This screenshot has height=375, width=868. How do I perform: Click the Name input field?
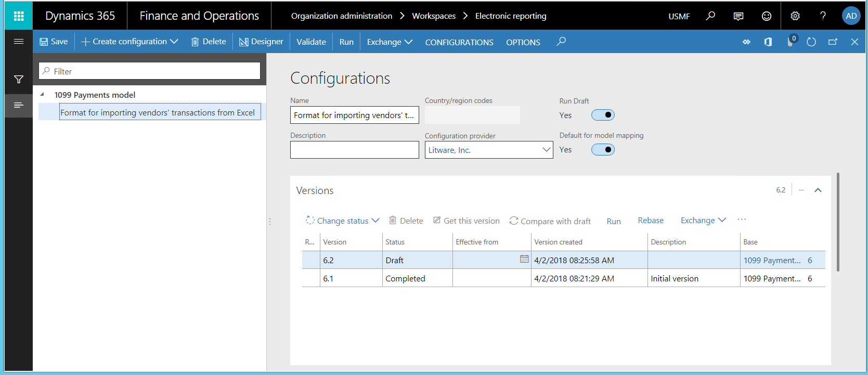pos(354,115)
